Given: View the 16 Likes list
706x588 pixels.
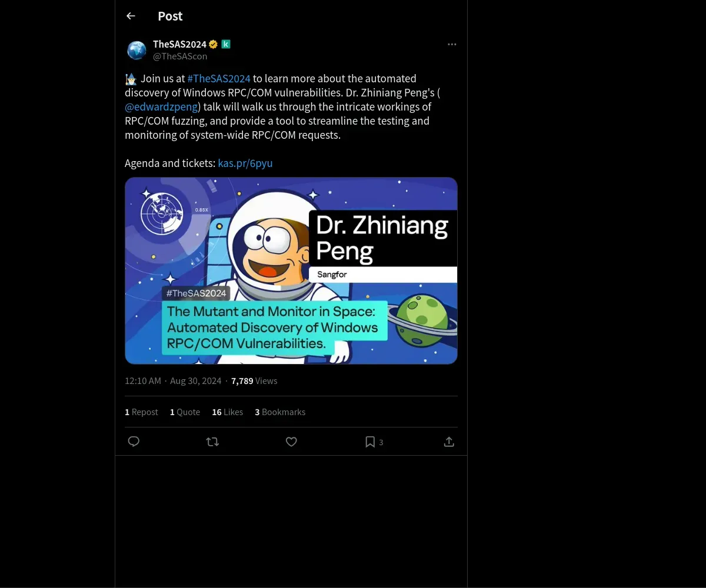Looking at the screenshot, I should [227, 412].
